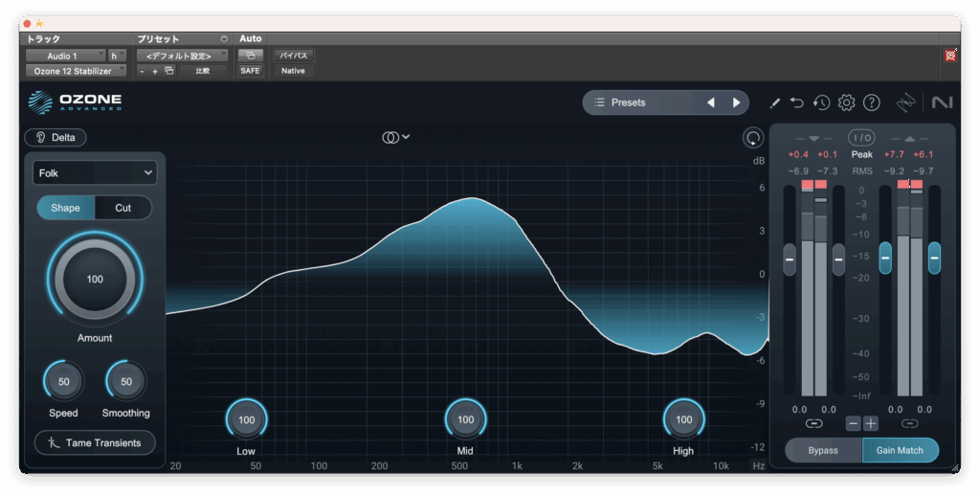Viewport: 980px width, 496px height.
Task: Toggle the Delta listen button
Action: 56,137
